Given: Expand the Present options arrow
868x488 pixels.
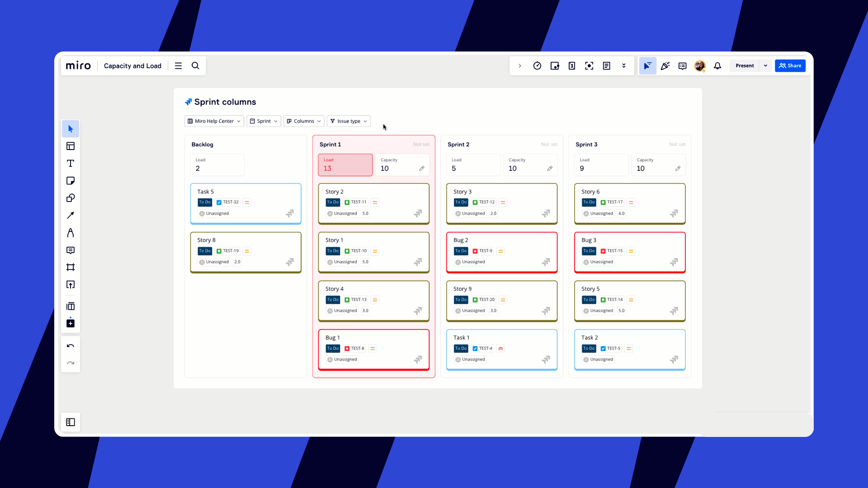Looking at the screenshot, I should coord(765,66).
